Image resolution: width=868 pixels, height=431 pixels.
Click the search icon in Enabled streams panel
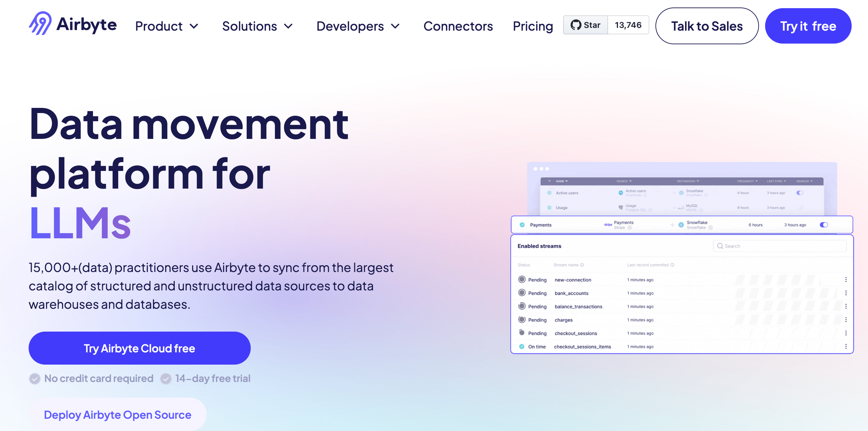click(720, 246)
